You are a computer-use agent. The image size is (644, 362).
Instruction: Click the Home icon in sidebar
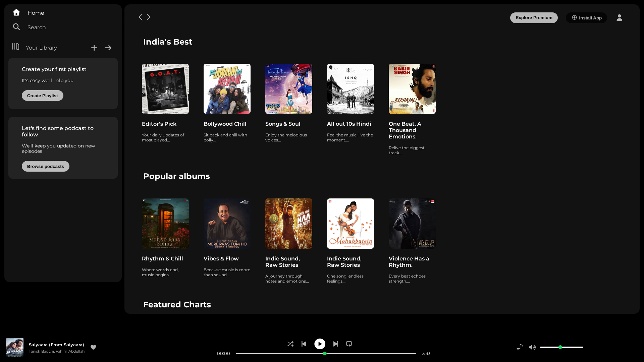click(16, 12)
